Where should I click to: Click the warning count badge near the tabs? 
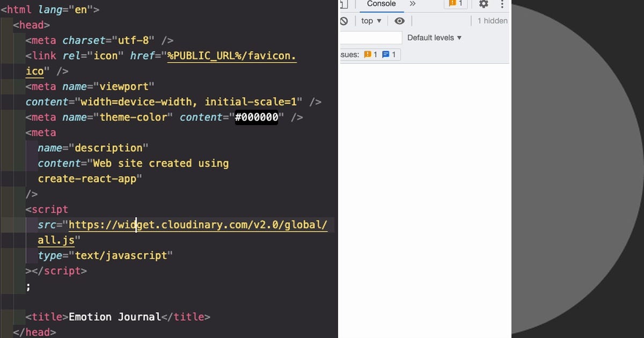click(x=456, y=4)
